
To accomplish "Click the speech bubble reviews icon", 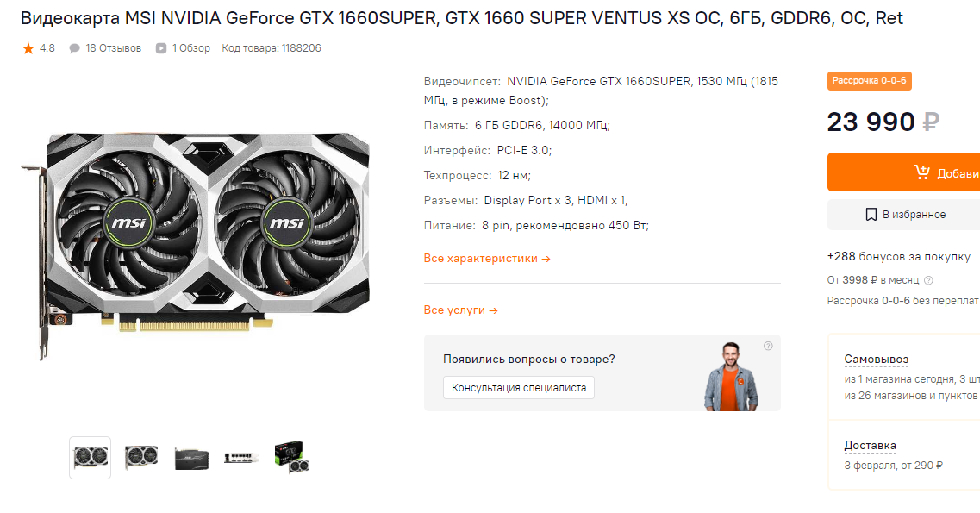I will [74, 48].
